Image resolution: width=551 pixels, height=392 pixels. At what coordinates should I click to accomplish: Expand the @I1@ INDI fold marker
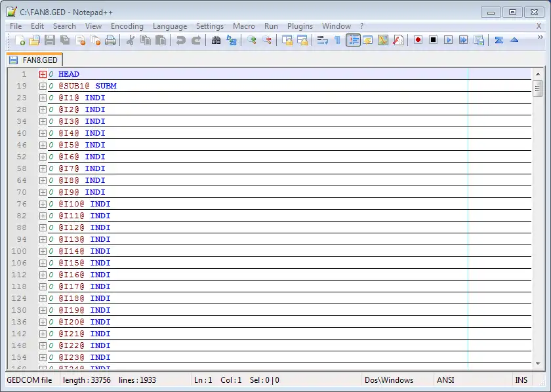tap(43, 98)
